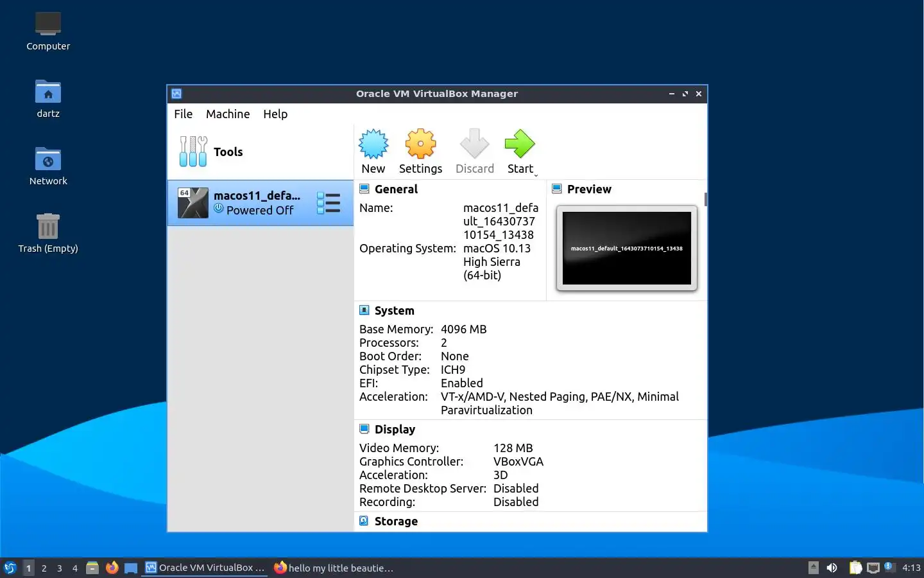The width and height of the screenshot is (924, 578).
Task: Click Remote Desktop Server value Disabled
Action: (516, 489)
